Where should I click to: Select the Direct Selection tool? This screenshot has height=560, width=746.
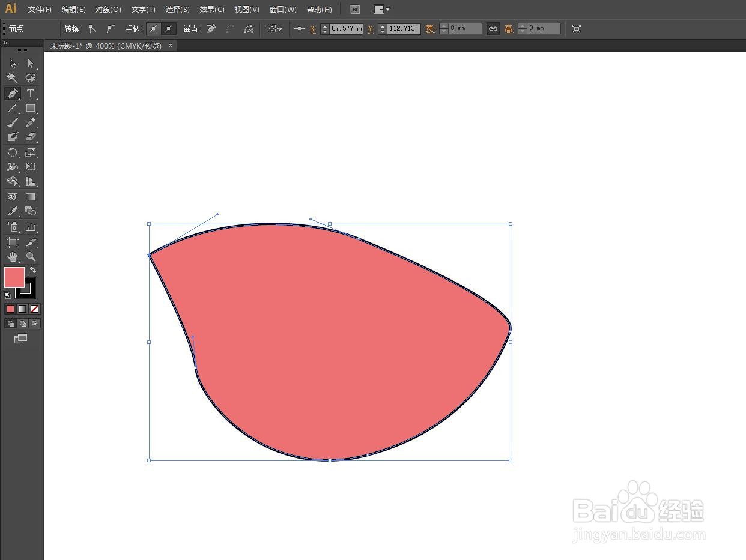click(x=31, y=64)
